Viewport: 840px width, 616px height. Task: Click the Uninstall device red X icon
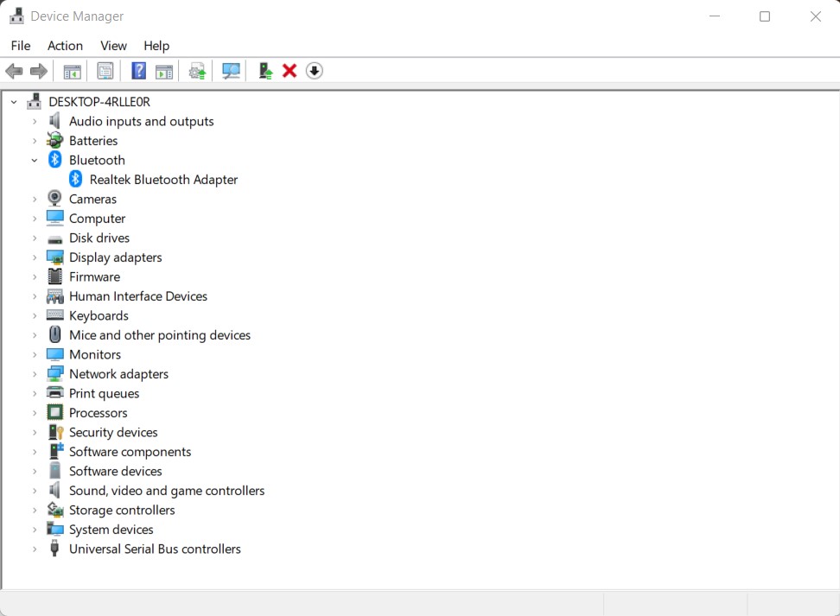[x=289, y=70]
